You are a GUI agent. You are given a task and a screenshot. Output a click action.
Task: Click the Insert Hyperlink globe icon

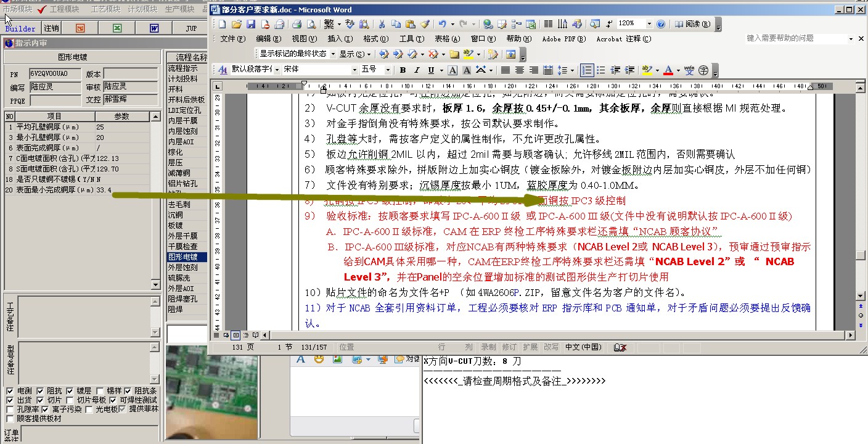click(x=488, y=24)
